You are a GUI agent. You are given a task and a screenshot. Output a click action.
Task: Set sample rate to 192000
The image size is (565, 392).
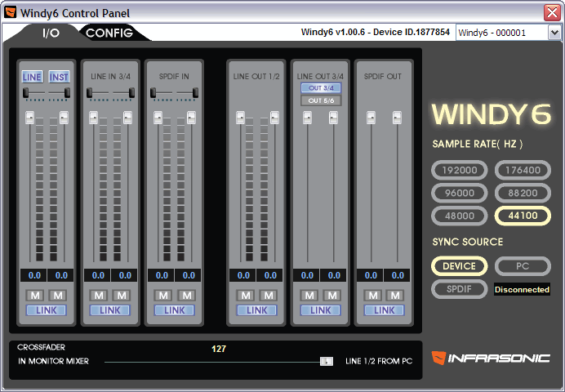coord(460,170)
